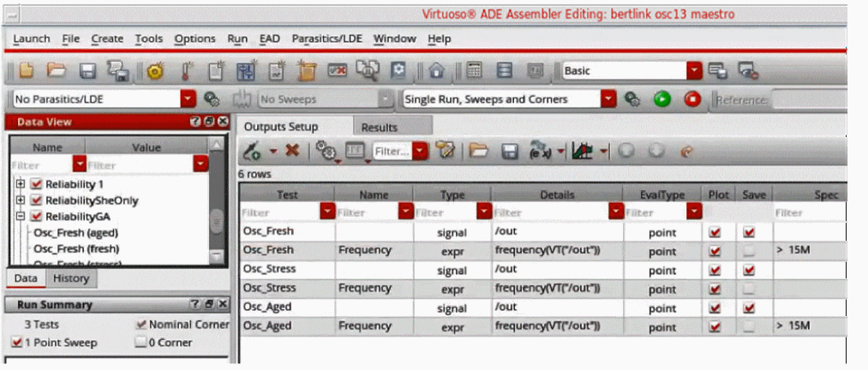Open the gear variables setup icon in top toolbar
This screenshot has height=370, width=868.
point(155,71)
